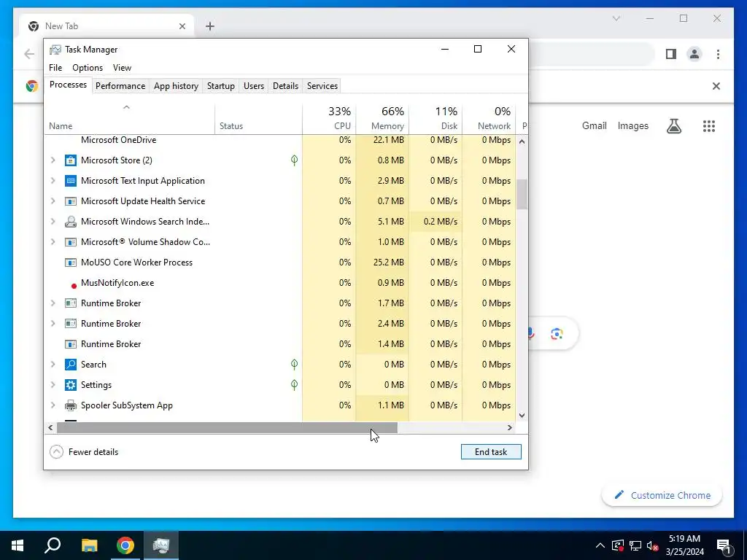
Task: Toggle Chrome's side panel icon
Action: coord(671,54)
